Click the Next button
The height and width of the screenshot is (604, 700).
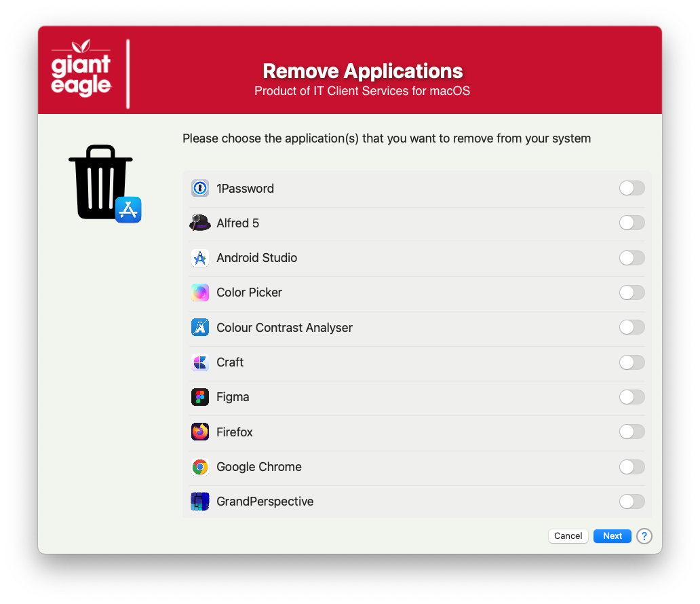(x=612, y=535)
